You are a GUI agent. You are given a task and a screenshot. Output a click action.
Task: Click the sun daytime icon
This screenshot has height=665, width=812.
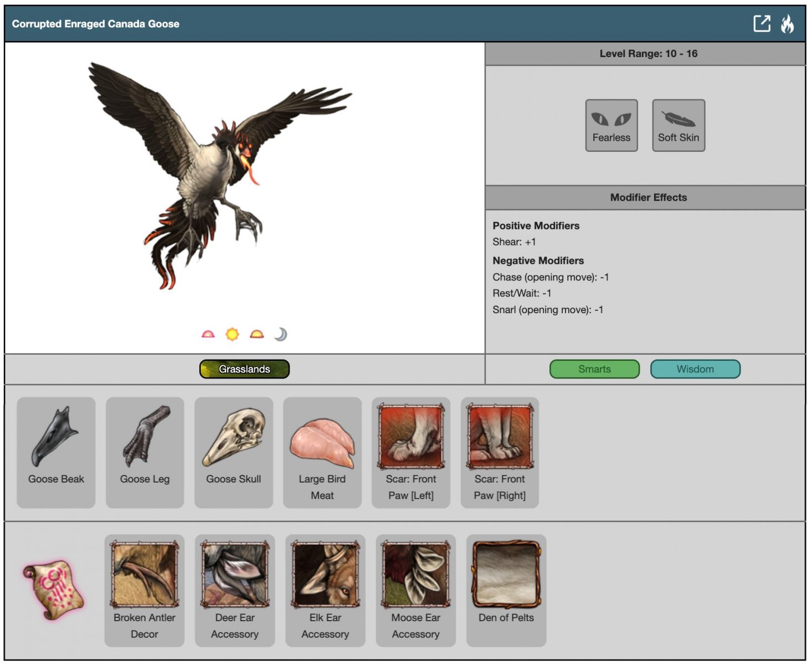point(232,334)
